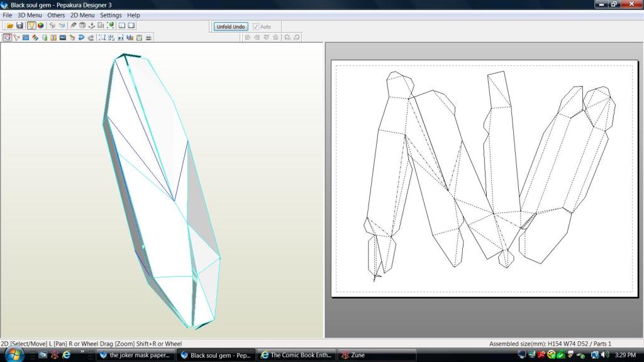This screenshot has height=362, width=644.
Task: Click the anchor icon in toolbar
Action: coord(91,26)
